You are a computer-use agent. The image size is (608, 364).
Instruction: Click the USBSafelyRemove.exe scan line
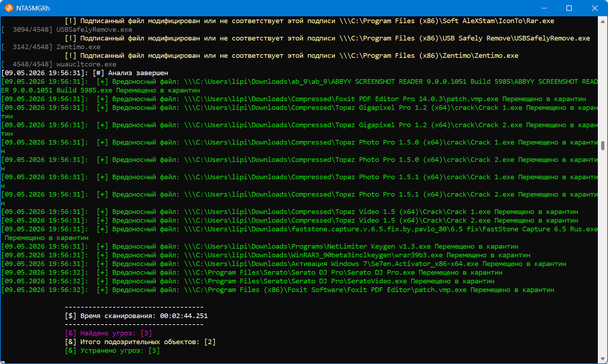click(67, 30)
